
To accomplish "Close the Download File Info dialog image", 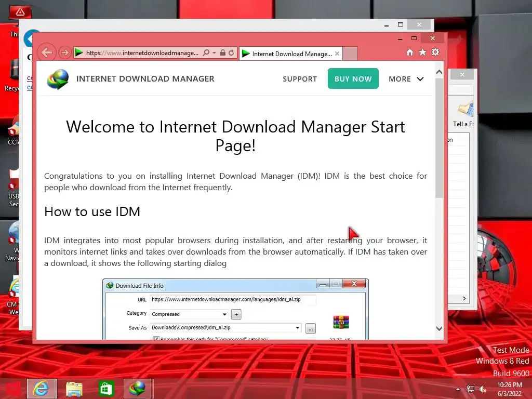I will pyautogui.click(x=354, y=284).
